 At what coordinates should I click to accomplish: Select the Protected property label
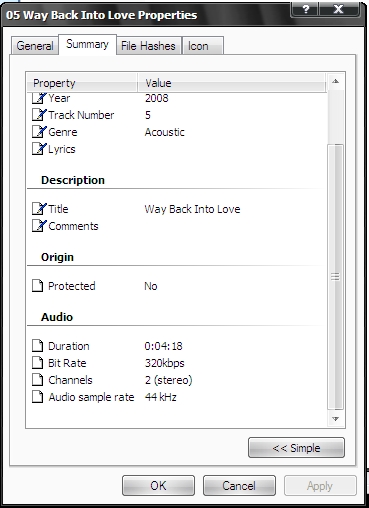pyautogui.click(x=72, y=286)
